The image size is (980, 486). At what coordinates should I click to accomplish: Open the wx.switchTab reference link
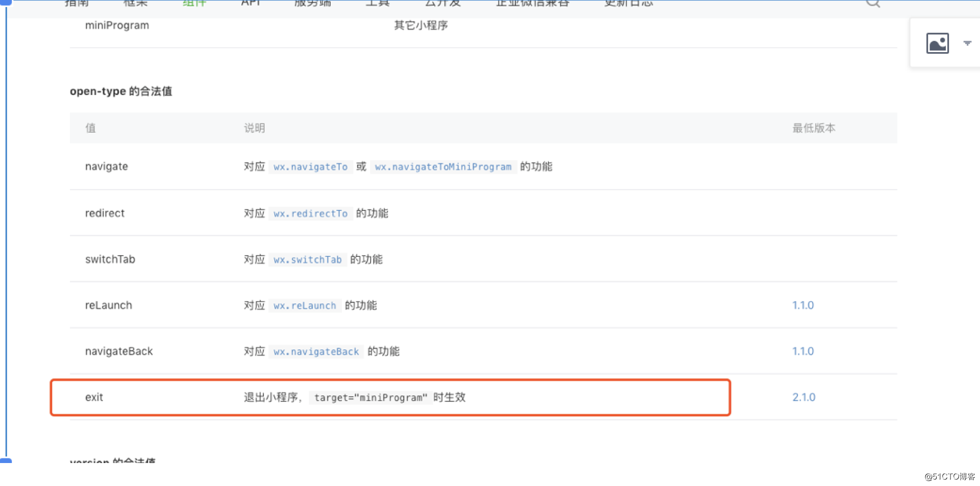click(x=307, y=259)
